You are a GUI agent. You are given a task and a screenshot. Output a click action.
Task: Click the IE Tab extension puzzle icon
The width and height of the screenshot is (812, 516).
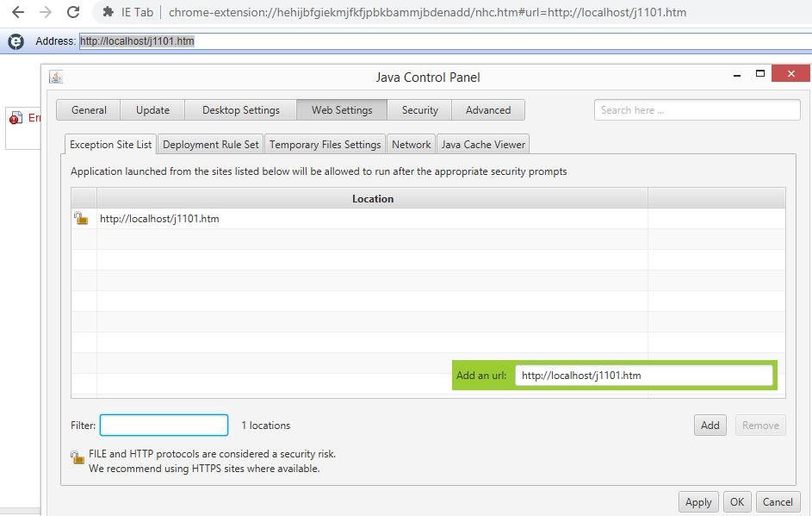108,13
